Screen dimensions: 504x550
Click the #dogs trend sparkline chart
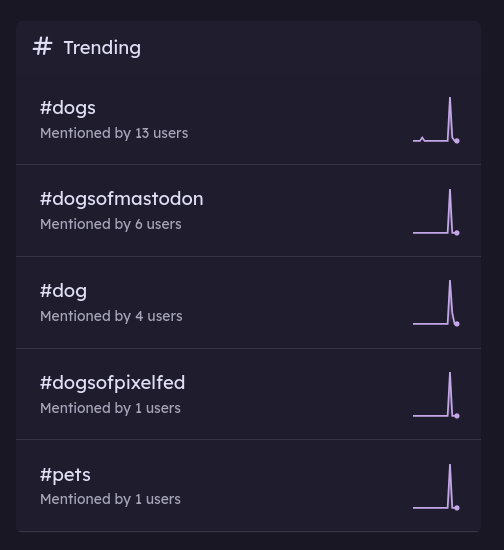coord(436,120)
